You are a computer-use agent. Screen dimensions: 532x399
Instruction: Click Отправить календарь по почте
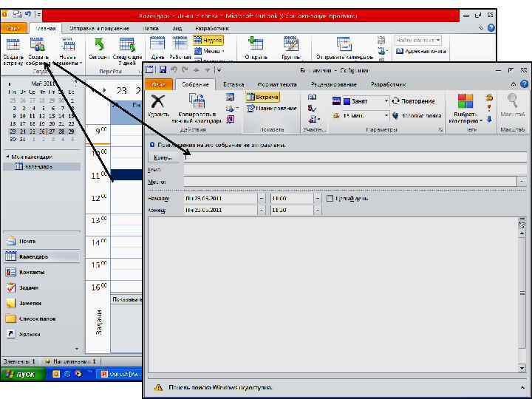pyautogui.click(x=344, y=49)
